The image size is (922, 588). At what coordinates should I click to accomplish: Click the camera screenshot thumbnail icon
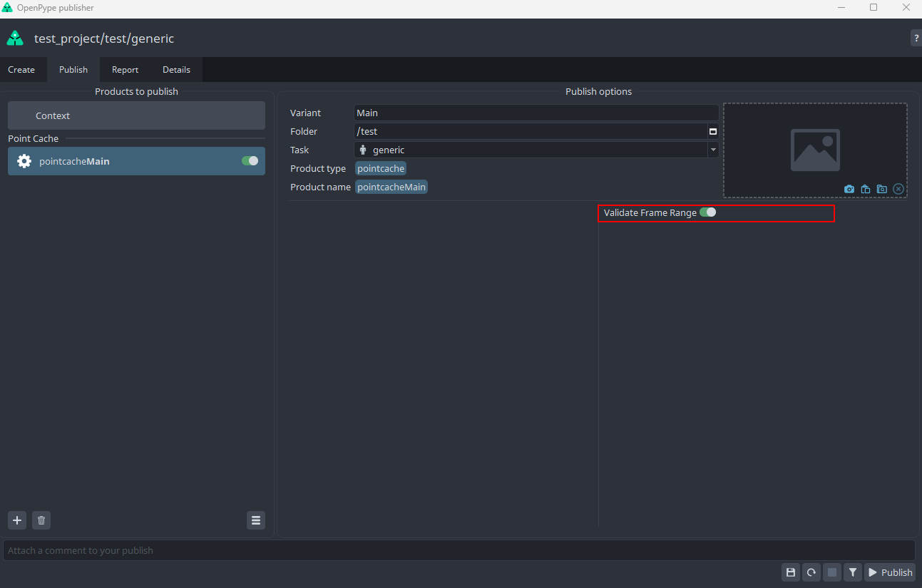(x=849, y=189)
